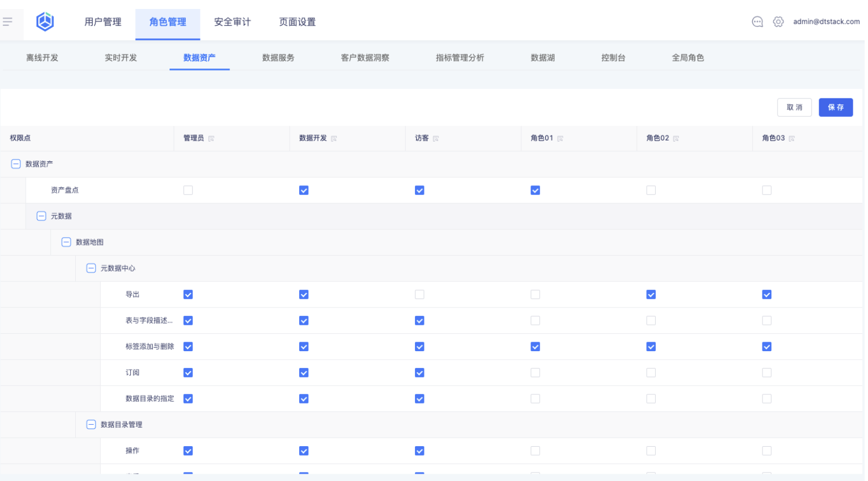Screen dimensions: 868x481
Task: Click the icon next to 角色03 column header
Action: [x=792, y=139]
